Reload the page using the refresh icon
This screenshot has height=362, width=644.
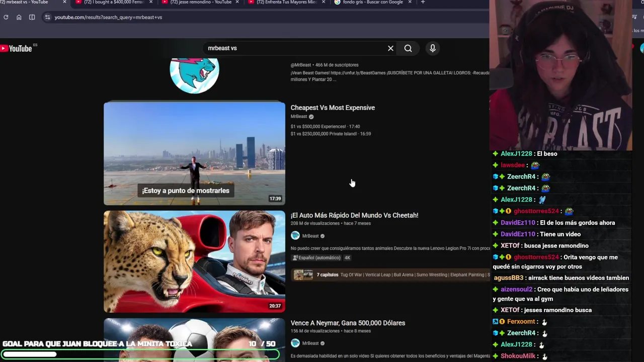(6, 17)
